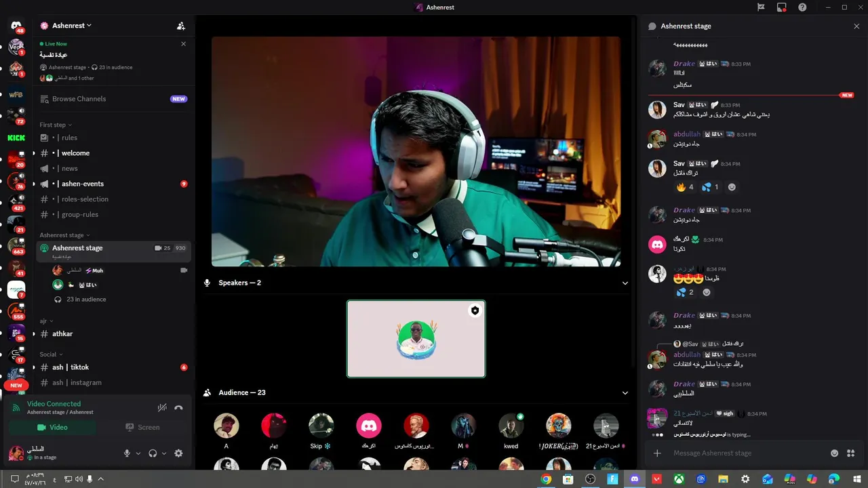Open the KICK server icon
Screen dimensions: 868x488
pyautogui.click(x=16, y=138)
